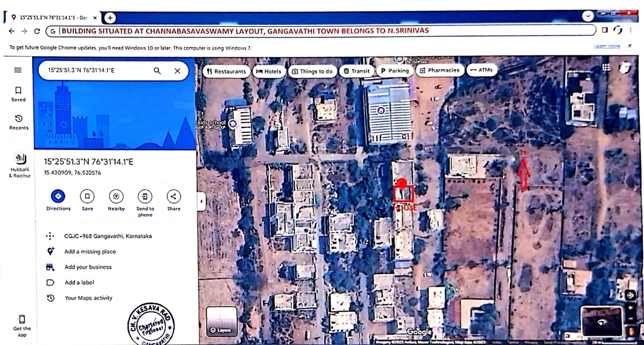
Task: Click Add your business
Action: pyautogui.click(x=88, y=267)
